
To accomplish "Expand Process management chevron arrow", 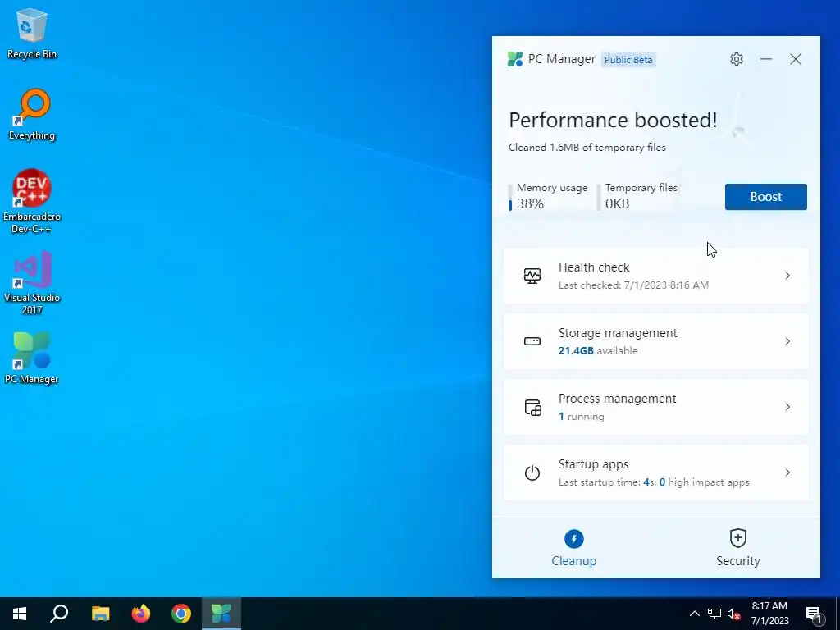I will 787,407.
